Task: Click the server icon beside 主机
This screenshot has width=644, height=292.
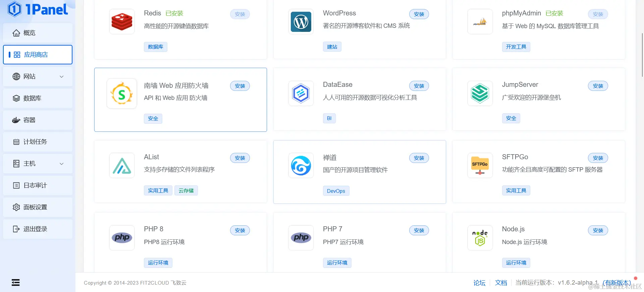Action: coord(16,164)
